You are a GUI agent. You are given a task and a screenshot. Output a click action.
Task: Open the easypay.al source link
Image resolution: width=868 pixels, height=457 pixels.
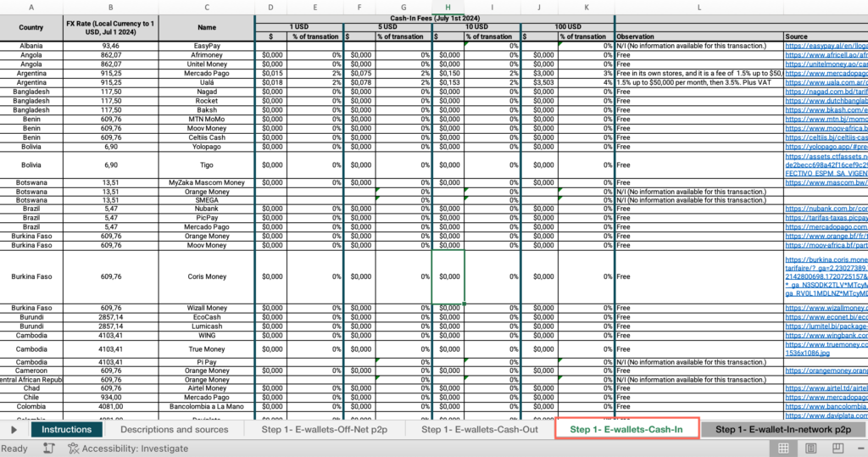point(826,46)
